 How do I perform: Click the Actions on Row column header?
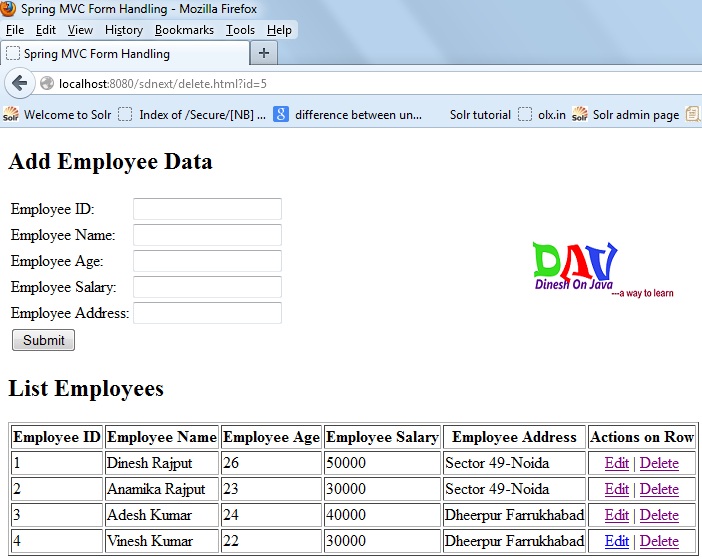642,437
